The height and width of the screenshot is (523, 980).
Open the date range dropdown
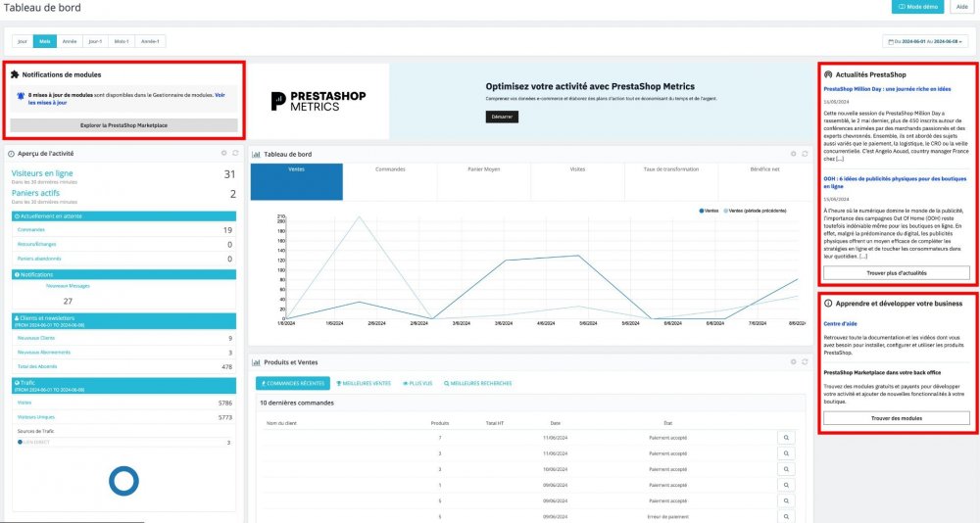[925, 42]
